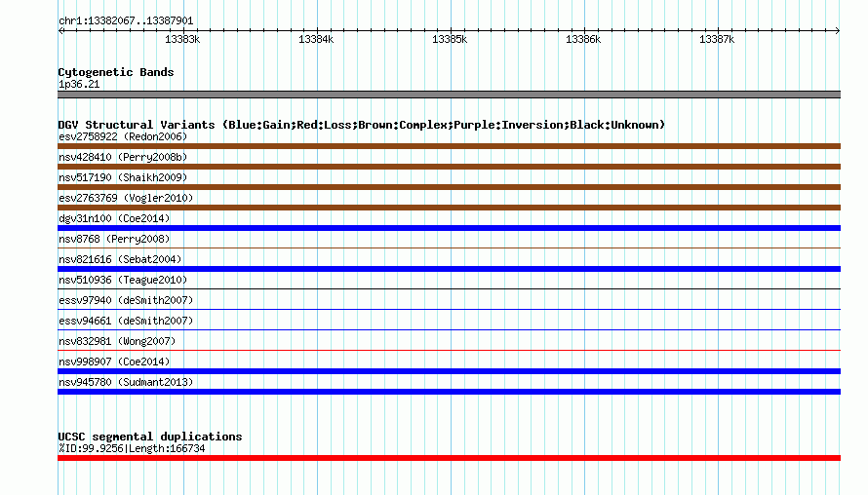Screen dimensions: 868x495
Task: Select the blue gain bar under nsv821616
Action: click(449, 269)
